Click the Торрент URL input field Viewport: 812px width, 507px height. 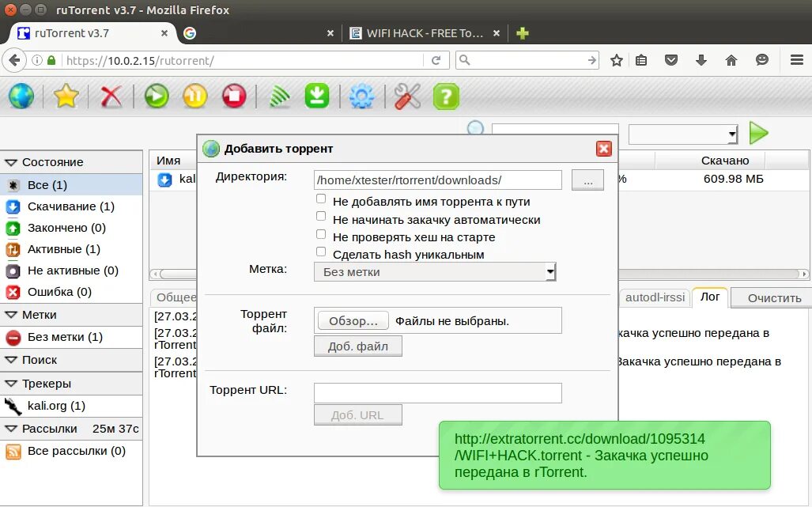(437, 393)
